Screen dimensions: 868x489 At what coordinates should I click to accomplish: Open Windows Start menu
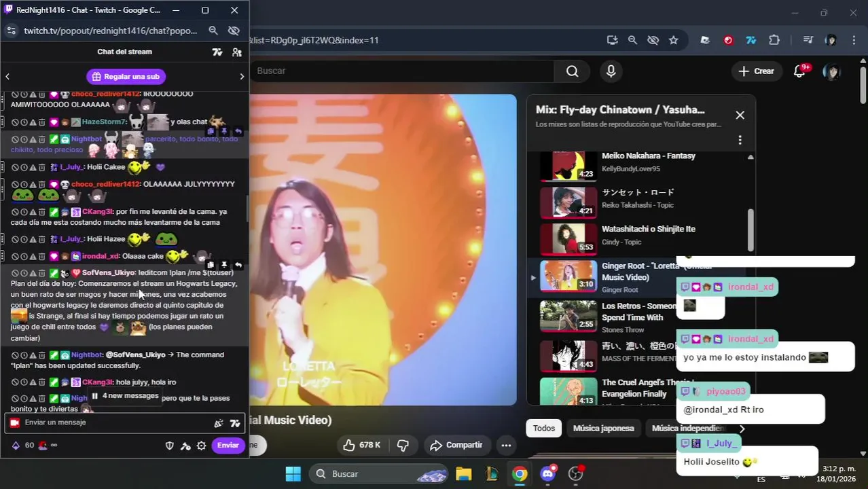pyautogui.click(x=293, y=474)
